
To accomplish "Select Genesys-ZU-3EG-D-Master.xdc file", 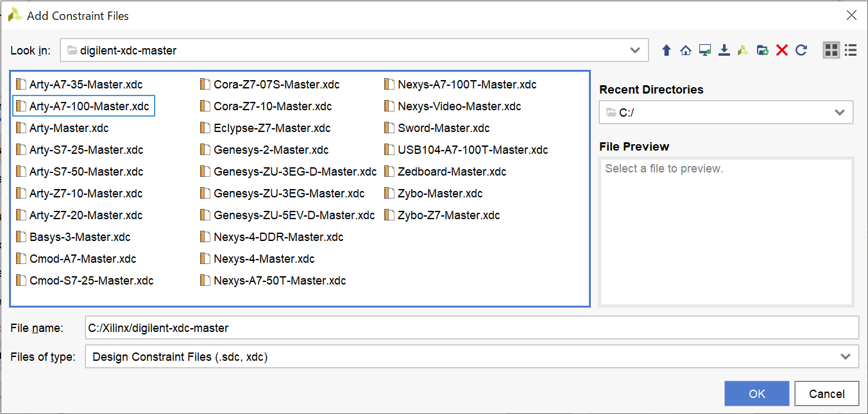I will 288,172.
